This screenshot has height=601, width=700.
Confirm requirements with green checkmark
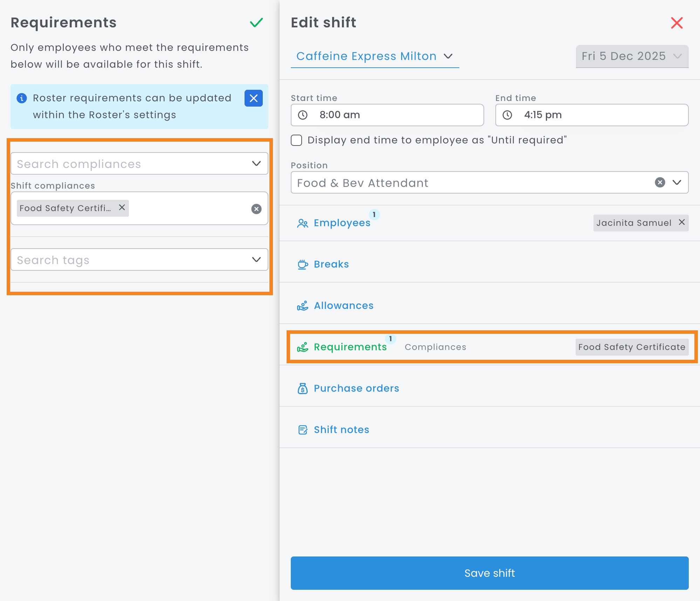tap(256, 23)
